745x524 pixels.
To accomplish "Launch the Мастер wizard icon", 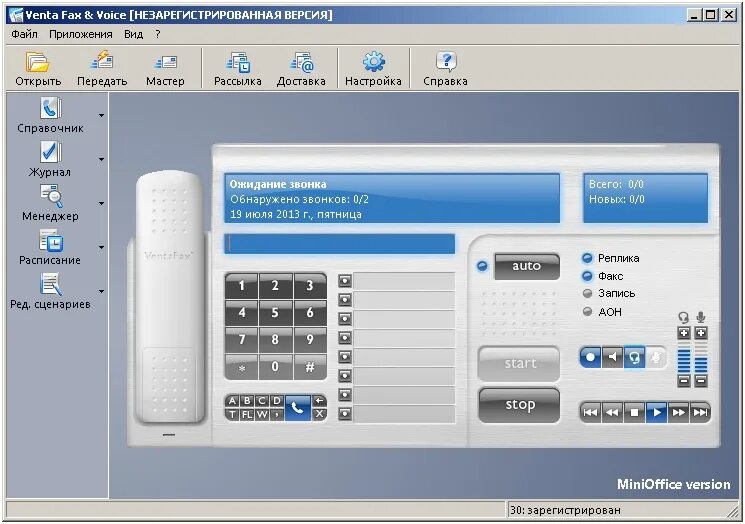I will click(x=165, y=68).
